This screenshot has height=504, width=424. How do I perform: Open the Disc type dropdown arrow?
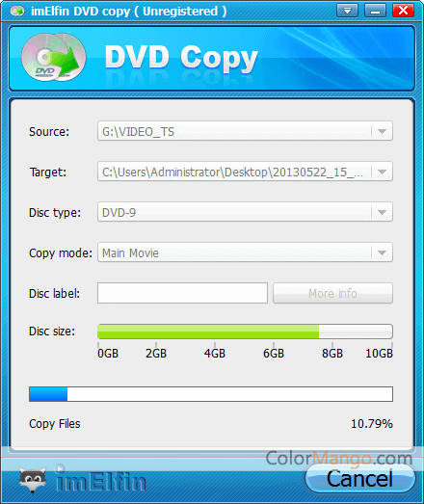tap(382, 212)
